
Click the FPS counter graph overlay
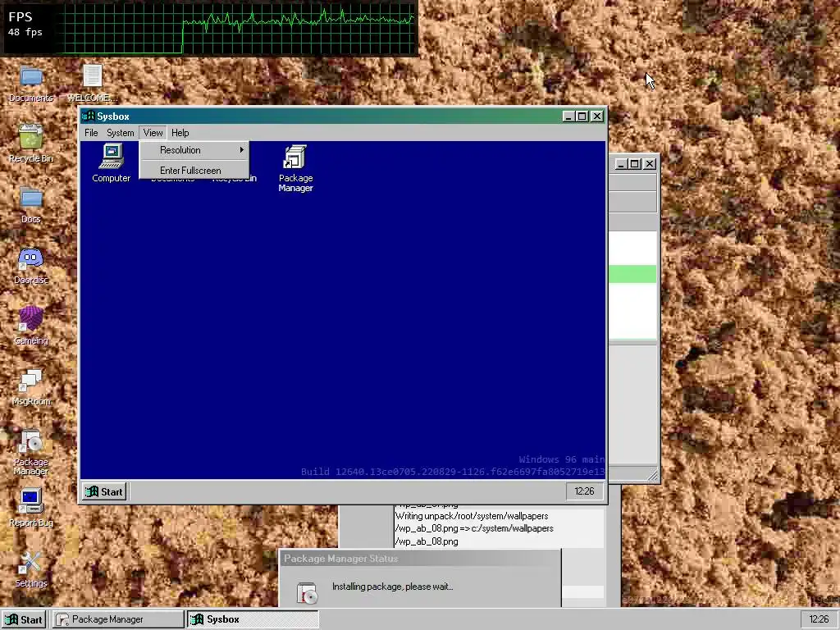(209, 28)
